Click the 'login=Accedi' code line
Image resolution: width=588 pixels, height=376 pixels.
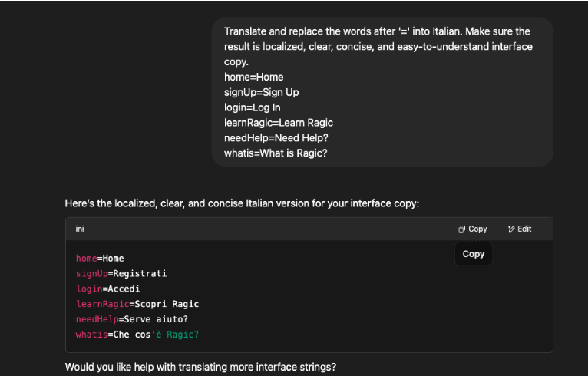tap(107, 289)
